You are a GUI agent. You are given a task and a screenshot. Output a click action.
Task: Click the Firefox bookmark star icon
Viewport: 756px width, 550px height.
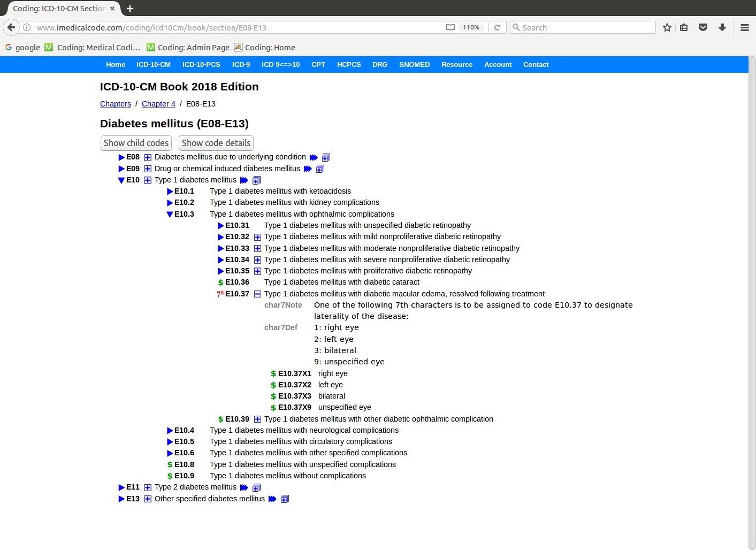(667, 27)
